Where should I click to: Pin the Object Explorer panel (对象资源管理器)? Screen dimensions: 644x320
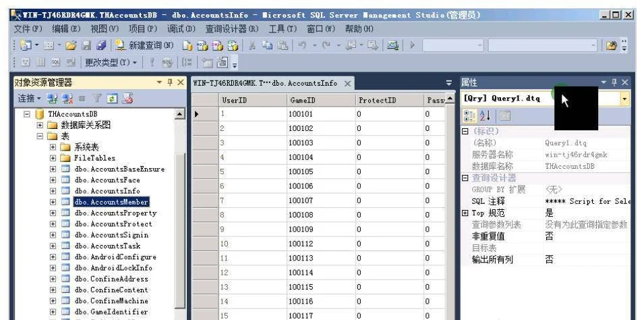[x=170, y=82]
